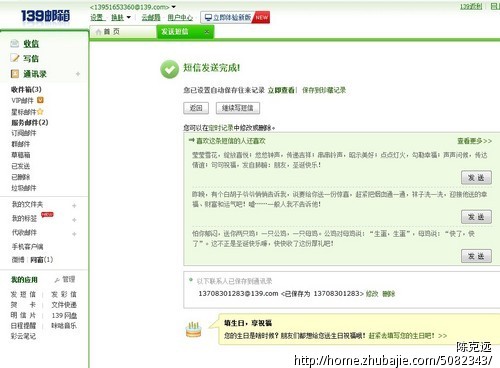Click the plus next to 通讯录
The image size is (500, 368).
(x=78, y=74)
